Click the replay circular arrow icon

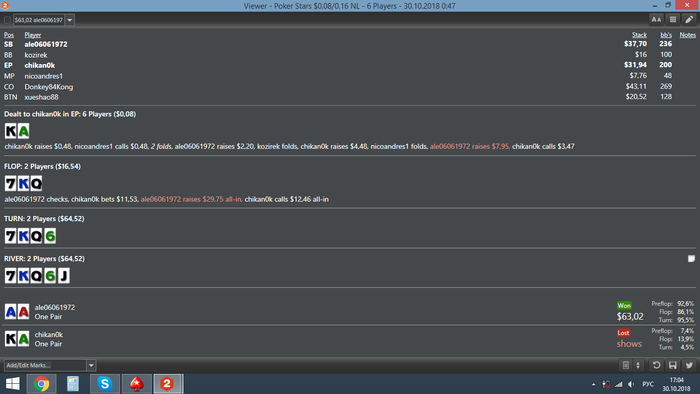[x=656, y=365]
